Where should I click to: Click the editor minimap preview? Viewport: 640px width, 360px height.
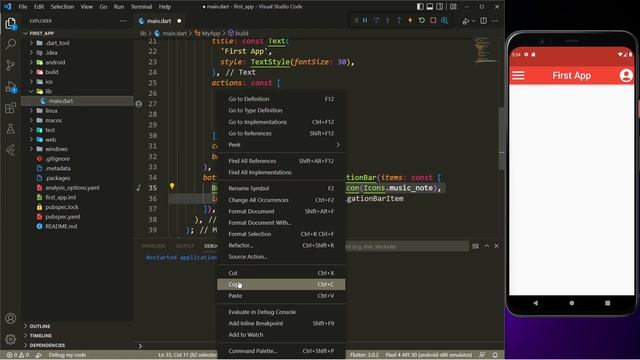(x=484, y=50)
